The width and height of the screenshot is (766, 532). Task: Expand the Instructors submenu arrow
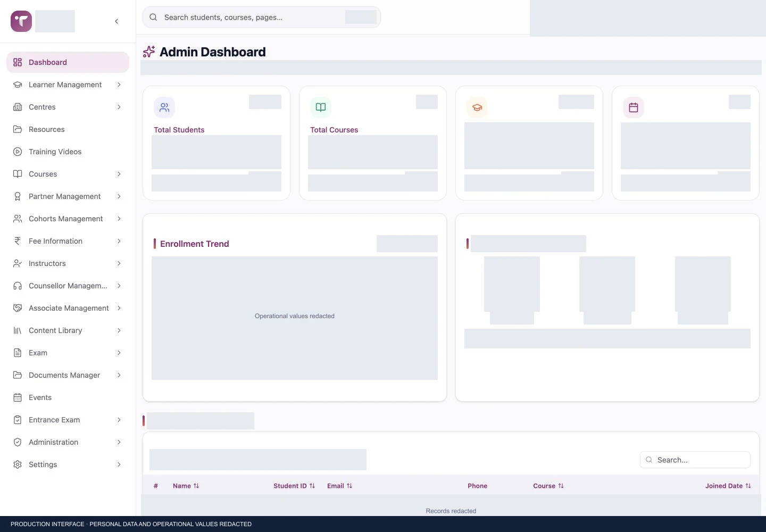[x=119, y=263]
